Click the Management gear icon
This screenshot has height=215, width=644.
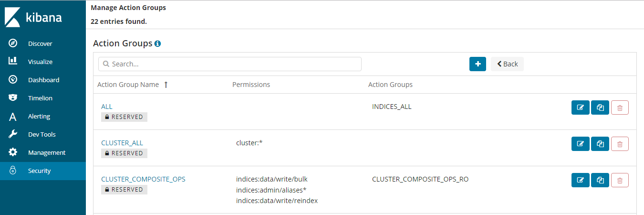click(x=13, y=152)
